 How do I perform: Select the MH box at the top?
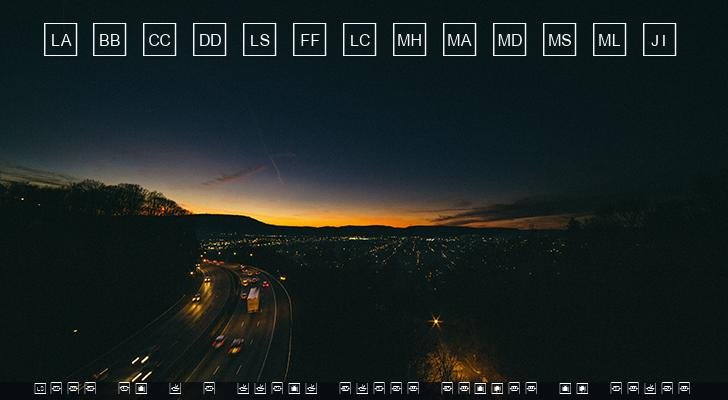pos(410,40)
